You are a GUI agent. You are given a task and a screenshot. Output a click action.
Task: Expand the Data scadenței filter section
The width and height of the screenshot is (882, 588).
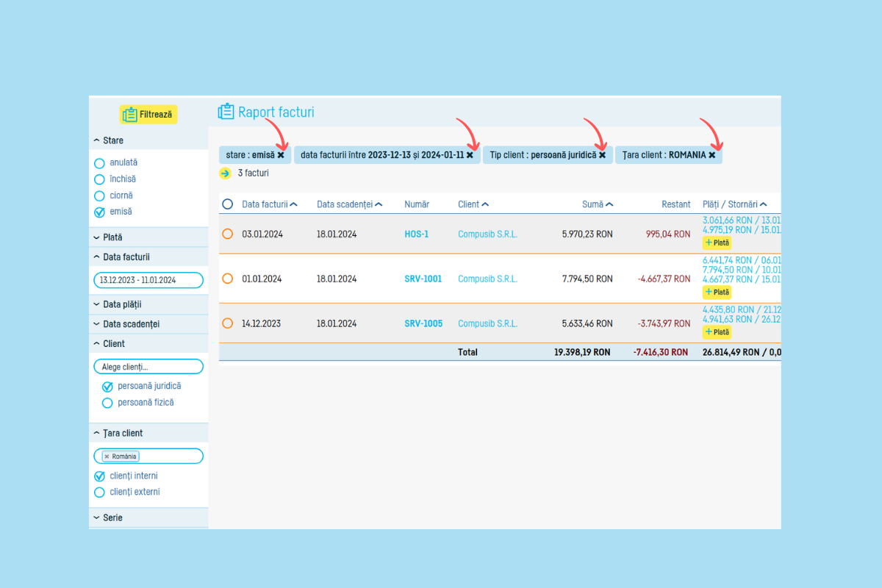131,324
